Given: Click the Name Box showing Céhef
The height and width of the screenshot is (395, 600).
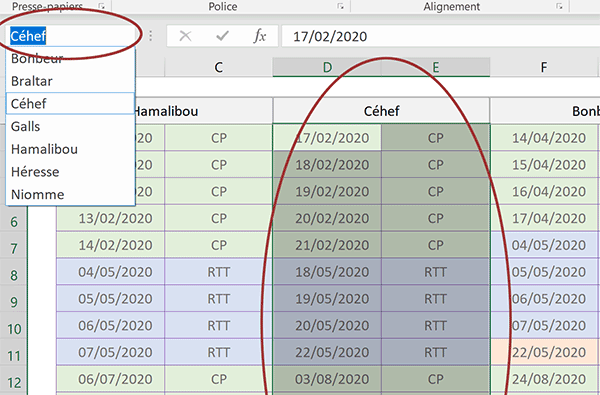Looking at the screenshot, I should pyautogui.click(x=71, y=36).
